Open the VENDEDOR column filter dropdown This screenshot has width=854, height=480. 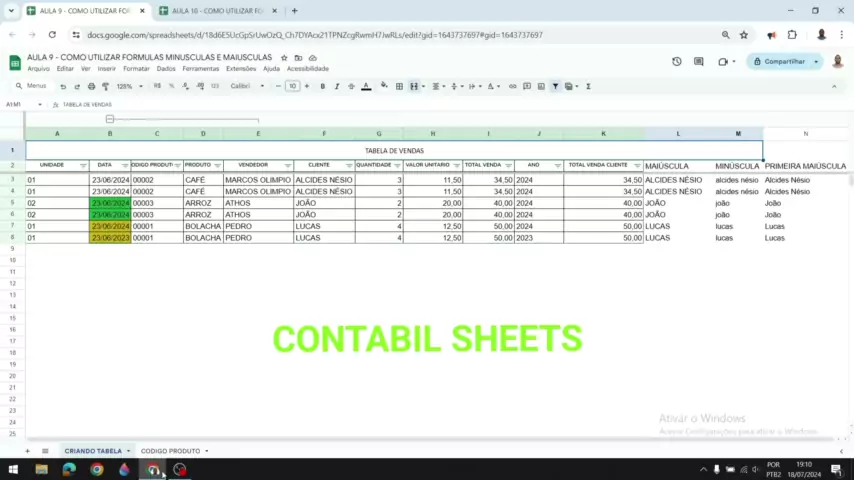click(x=287, y=165)
